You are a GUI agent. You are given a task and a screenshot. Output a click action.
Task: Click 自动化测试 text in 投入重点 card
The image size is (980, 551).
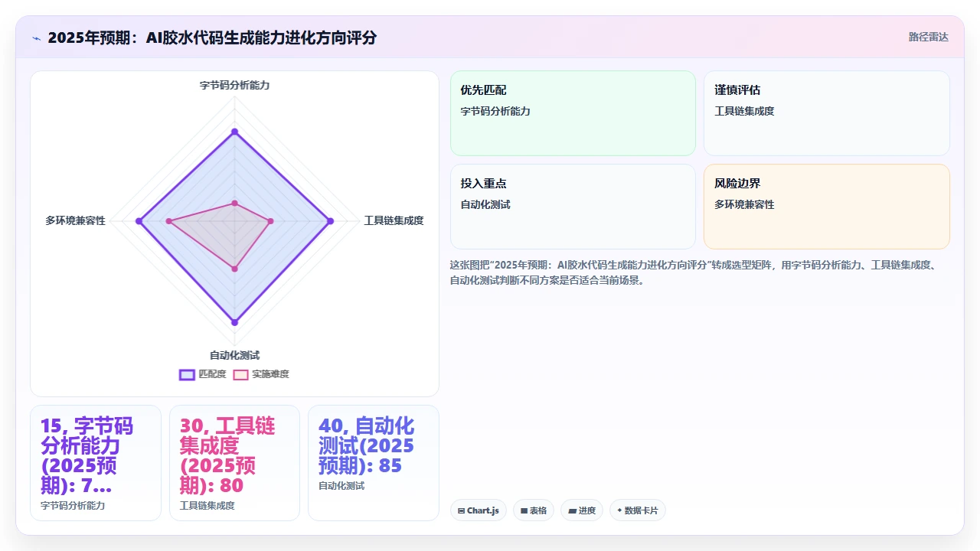485,204
